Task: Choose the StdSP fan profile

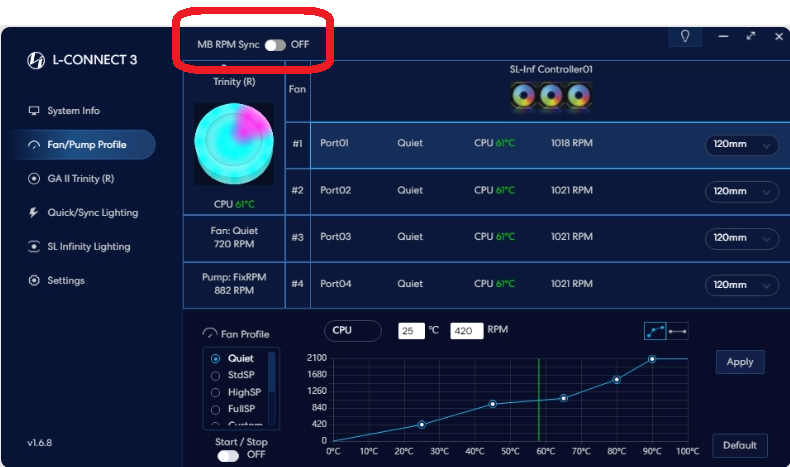Action: point(234,375)
